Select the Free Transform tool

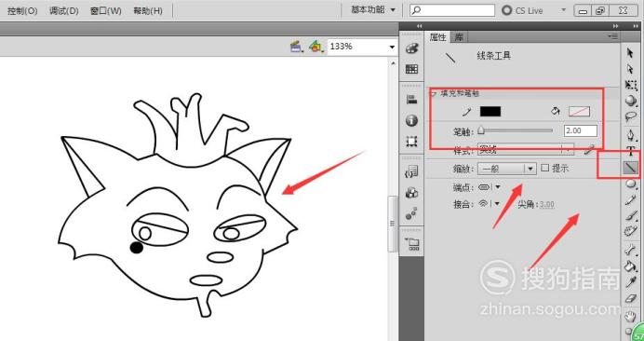tap(630, 85)
